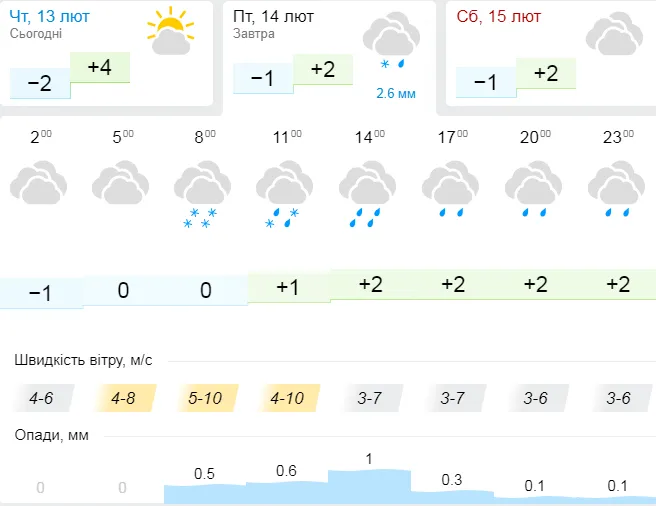Image resolution: width=656 pixels, height=506 pixels.
Task: Click the sleet cloud icon for tomorrow
Action: [391, 40]
